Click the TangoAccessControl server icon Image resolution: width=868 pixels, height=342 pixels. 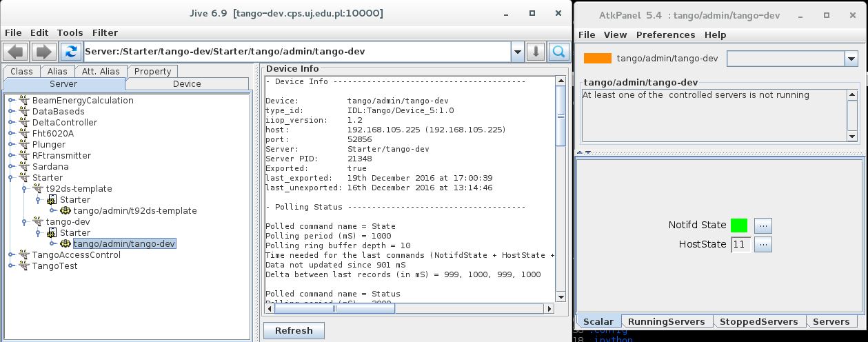(x=23, y=254)
